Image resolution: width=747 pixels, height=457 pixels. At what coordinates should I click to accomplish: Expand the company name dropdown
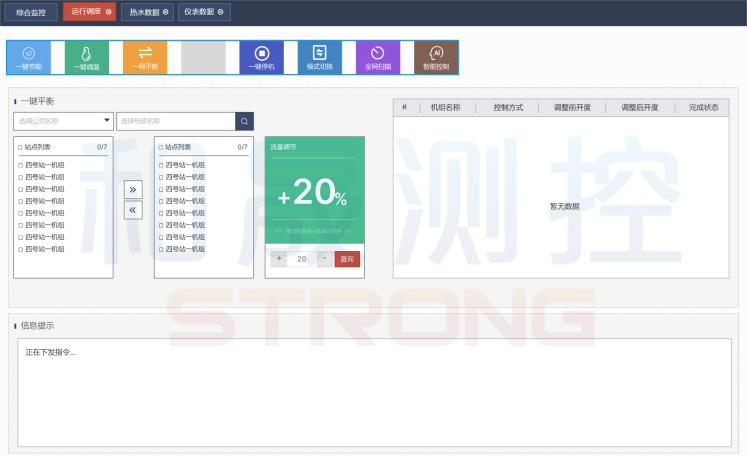63,121
